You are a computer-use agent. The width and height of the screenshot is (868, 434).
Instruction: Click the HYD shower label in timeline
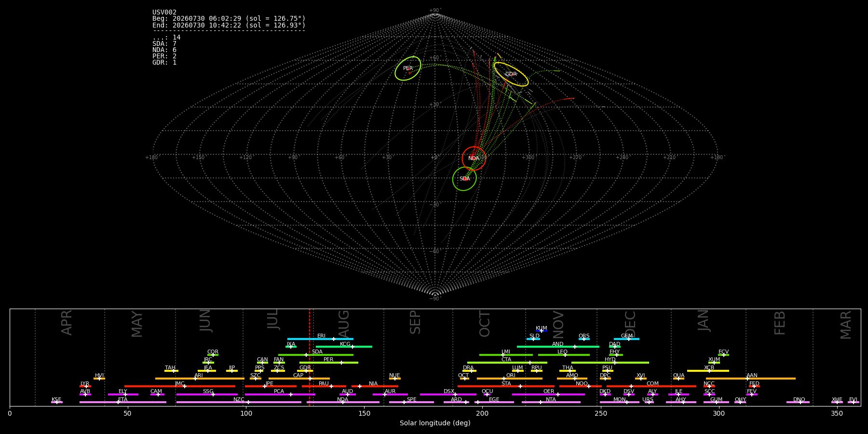[610, 360]
